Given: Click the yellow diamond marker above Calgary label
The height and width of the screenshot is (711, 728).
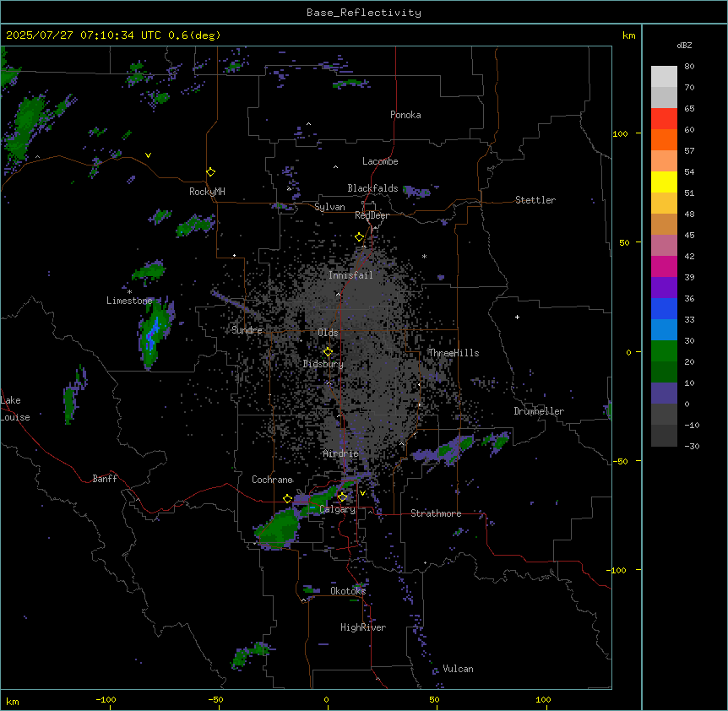Looking at the screenshot, I should pyautogui.click(x=342, y=497).
